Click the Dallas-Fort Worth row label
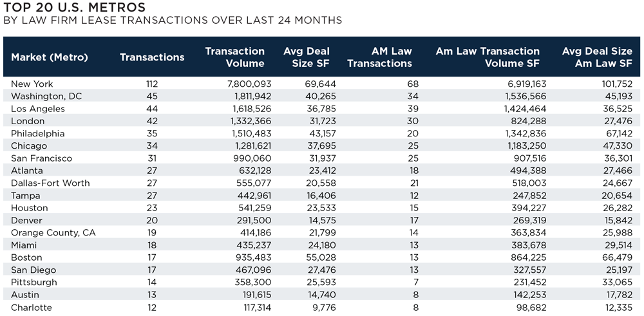Image resolution: width=644 pixels, height=316 pixels. (50, 183)
